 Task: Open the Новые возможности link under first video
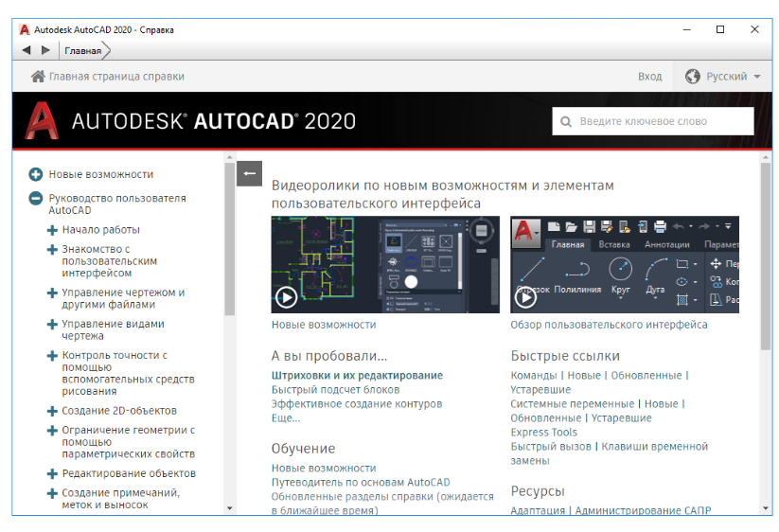pos(324,325)
